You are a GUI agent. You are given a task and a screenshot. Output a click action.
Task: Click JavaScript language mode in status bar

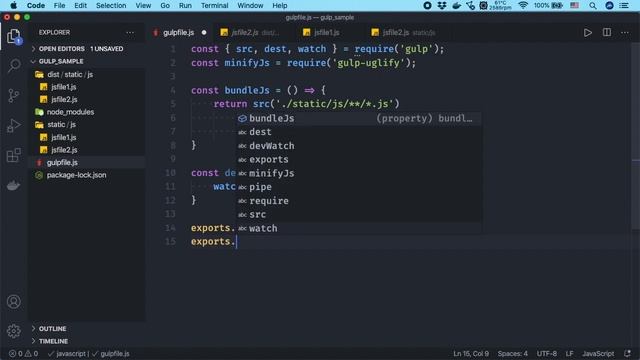click(598, 354)
